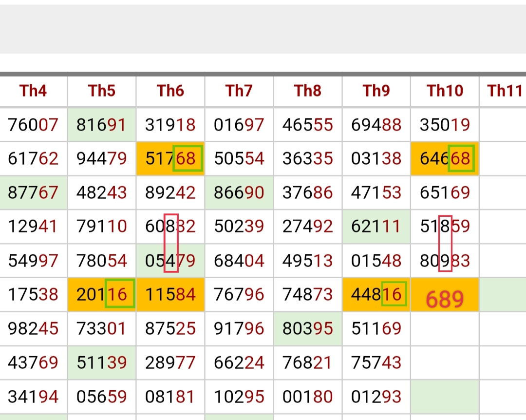Click green cell 80395 in Th8

click(x=308, y=329)
